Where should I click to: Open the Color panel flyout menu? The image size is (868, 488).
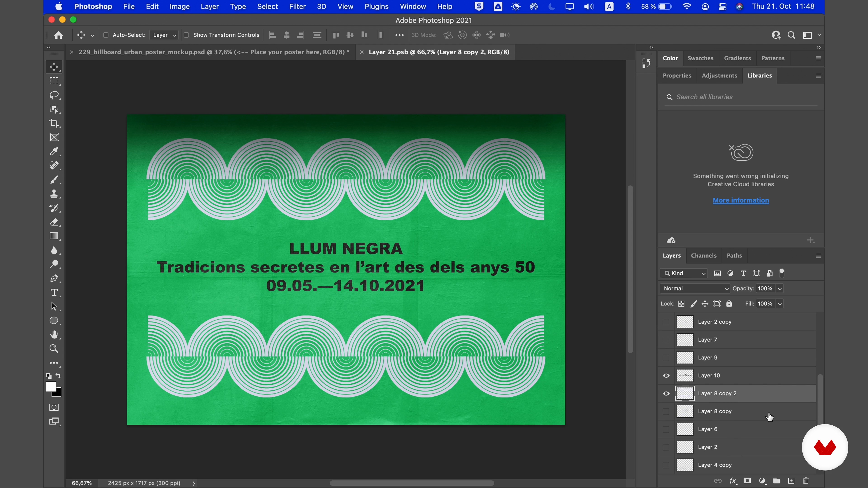coord(818,58)
